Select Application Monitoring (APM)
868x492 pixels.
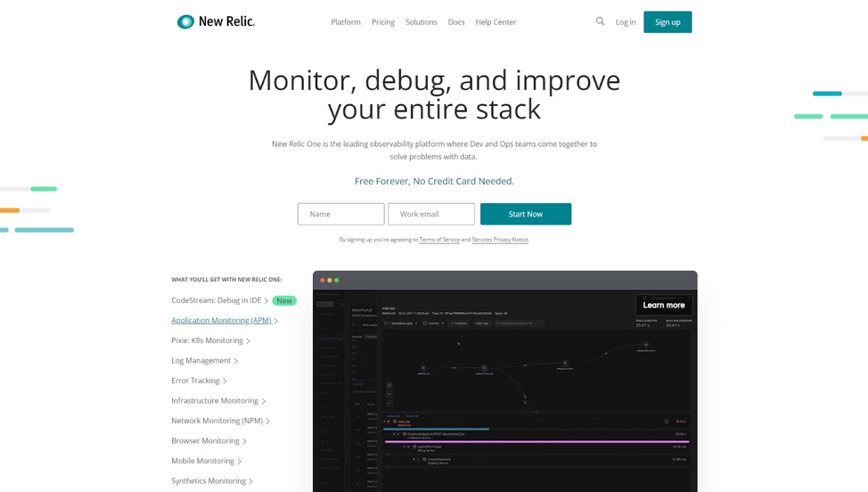pos(221,321)
